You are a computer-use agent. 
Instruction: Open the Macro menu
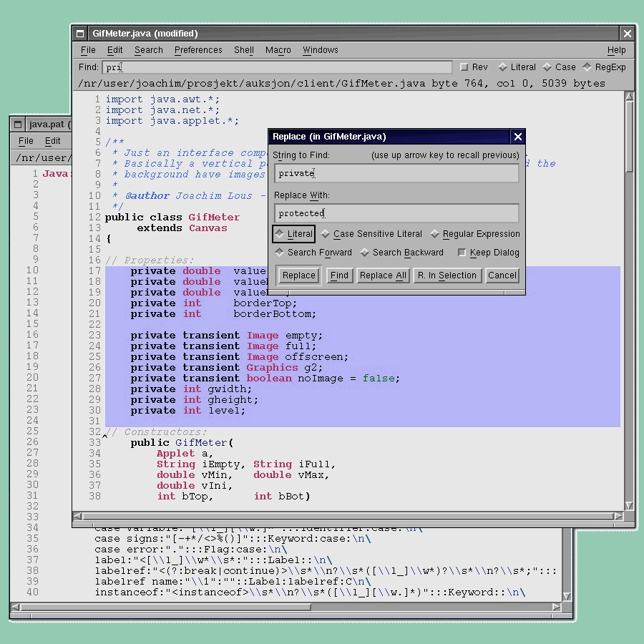[x=278, y=50]
